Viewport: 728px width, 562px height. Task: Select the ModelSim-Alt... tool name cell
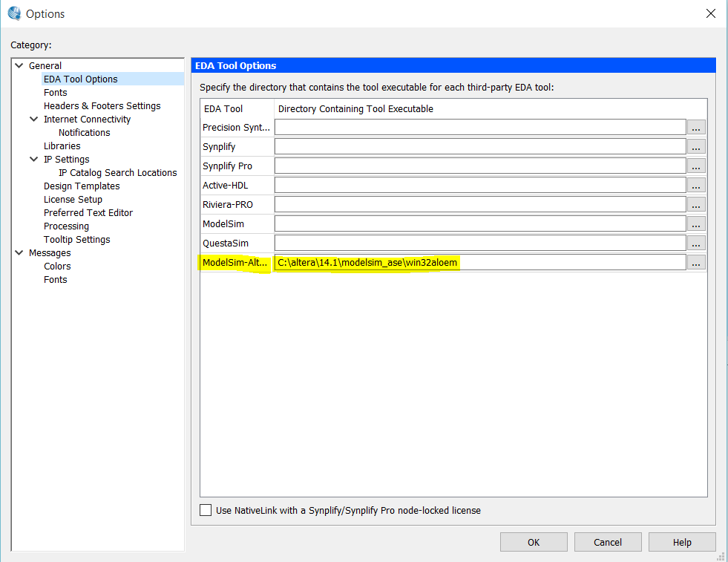click(x=237, y=262)
